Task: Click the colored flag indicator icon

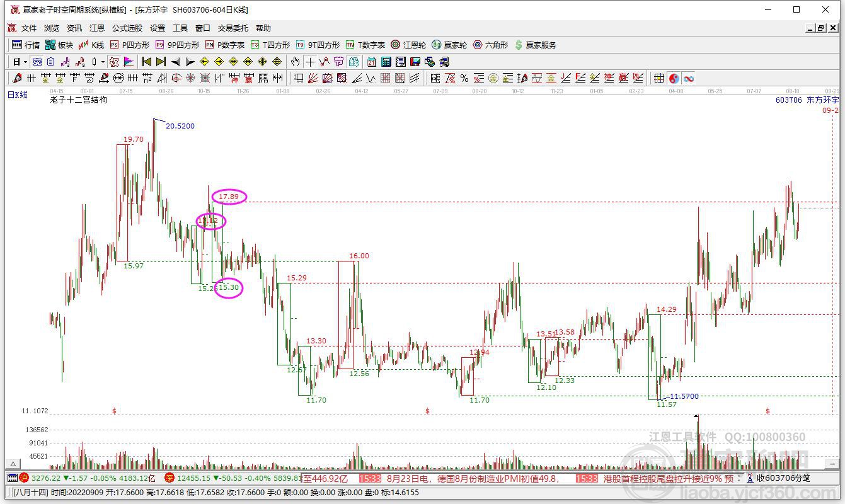Action: point(129,62)
